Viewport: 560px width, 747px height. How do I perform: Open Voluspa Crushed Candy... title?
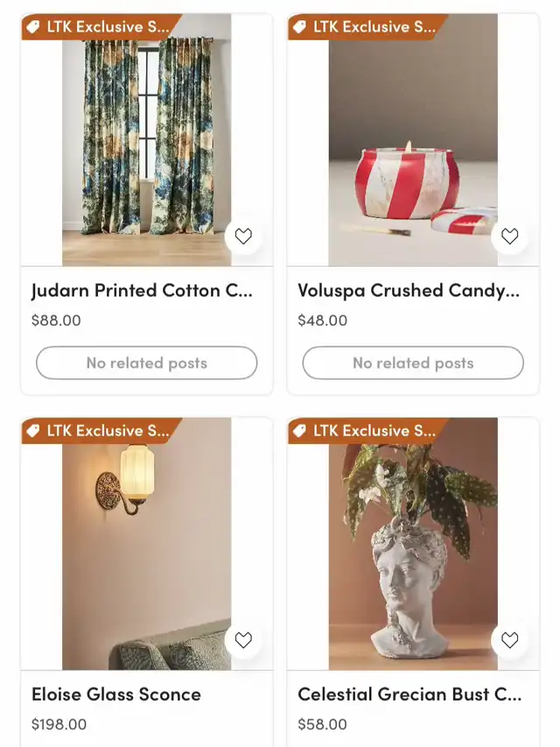[409, 291]
